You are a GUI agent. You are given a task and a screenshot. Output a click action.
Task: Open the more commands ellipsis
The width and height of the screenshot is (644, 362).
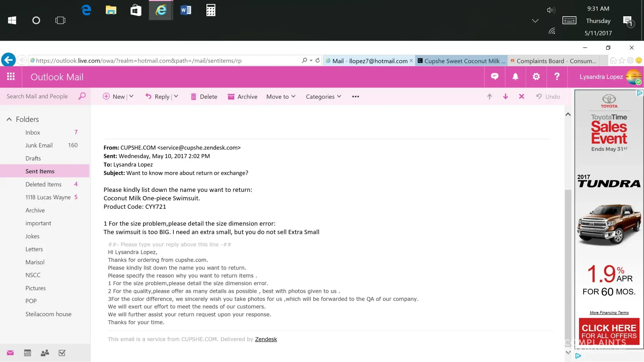[355, 97]
